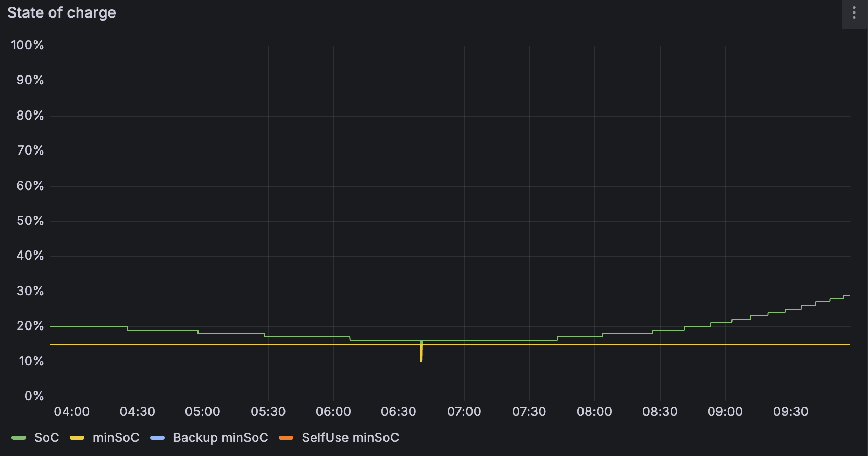Isolate the Backup minSoC series legend label
The width and height of the screenshot is (868, 456).
(x=220, y=438)
